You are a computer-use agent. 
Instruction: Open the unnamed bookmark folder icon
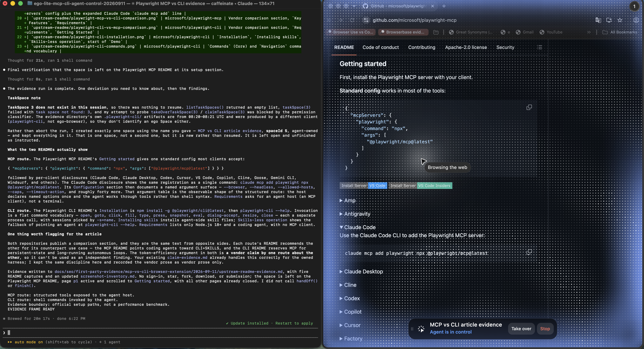pyautogui.click(x=436, y=32)
